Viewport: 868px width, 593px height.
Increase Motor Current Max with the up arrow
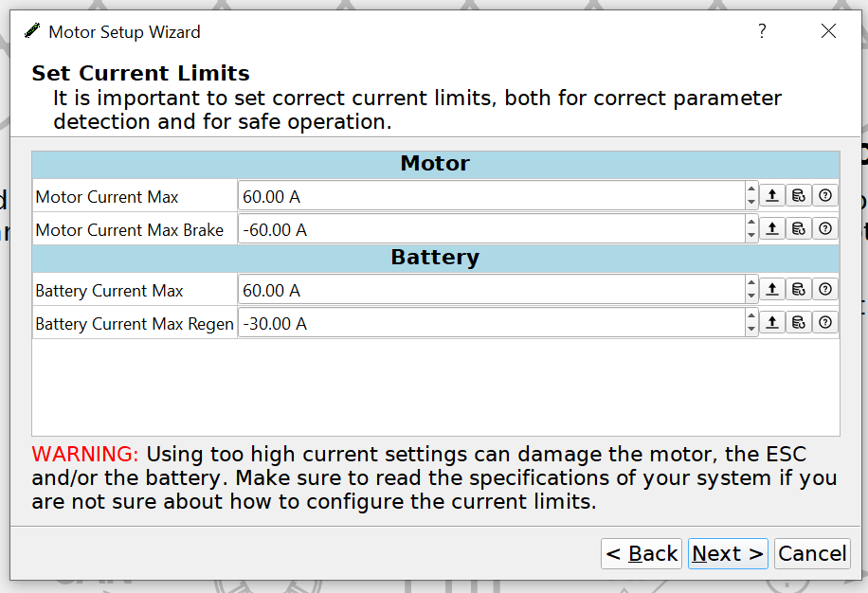751,189
